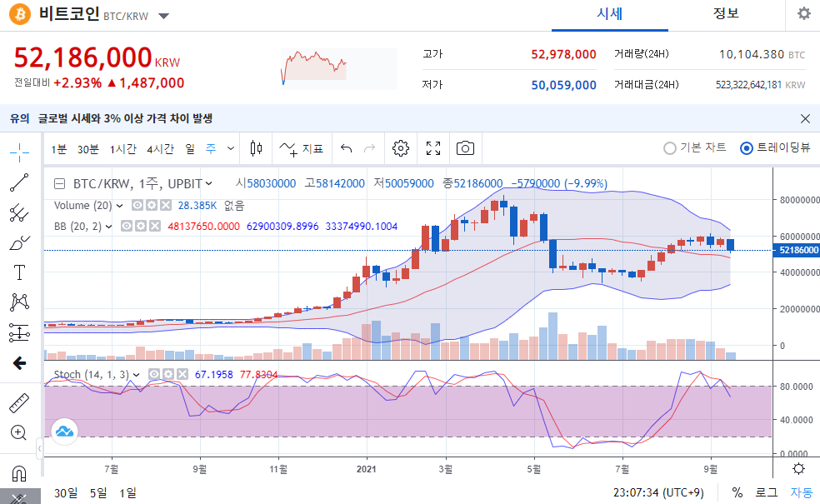The width and height of the screenshot is (820, 504).
Task: Open settings for the BB indicator
Action: pos(140,226)
